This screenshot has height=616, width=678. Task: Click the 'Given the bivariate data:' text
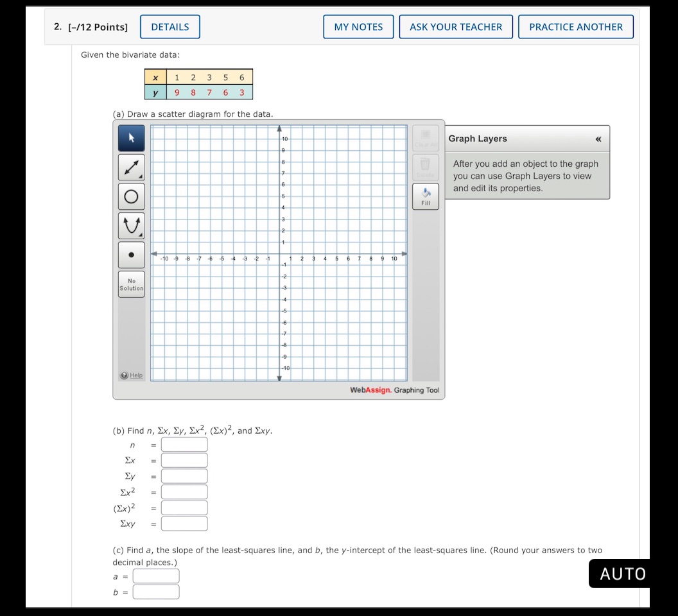click(x=130, y=55)
